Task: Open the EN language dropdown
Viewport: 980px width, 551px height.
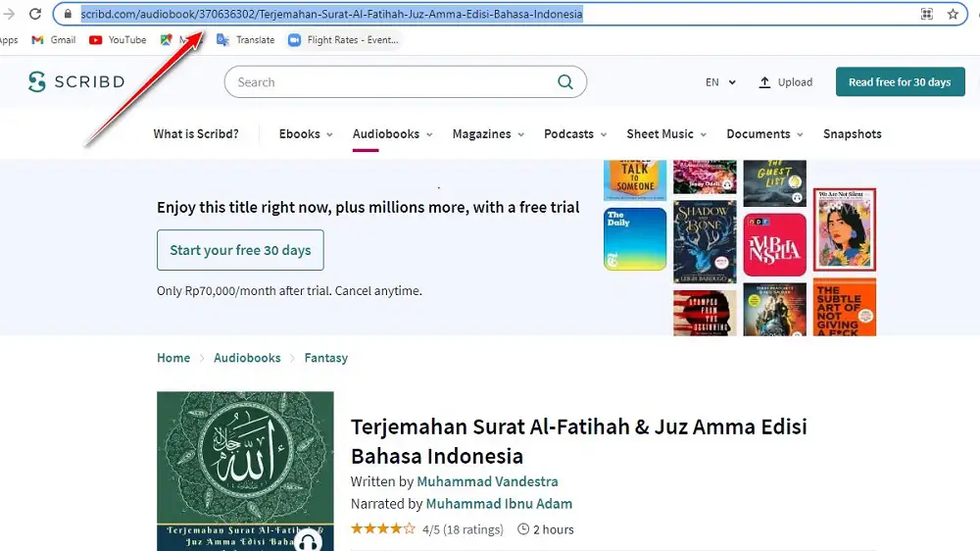Action: tap(720, 82)
